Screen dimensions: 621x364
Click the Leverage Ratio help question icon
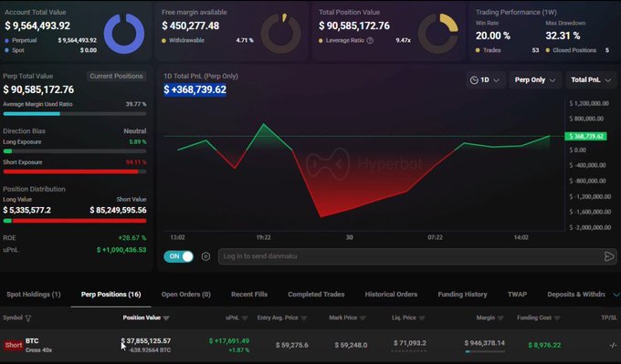(x=370, y=40)
